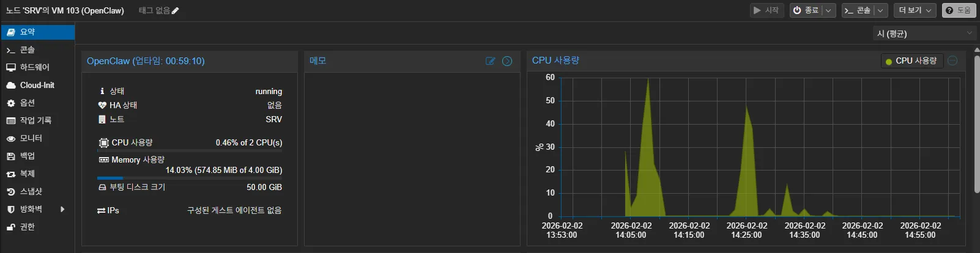The height and width of the screenshot is (253, 980).
Task: Click the 도움 help button
Action: tap(959, 10)
